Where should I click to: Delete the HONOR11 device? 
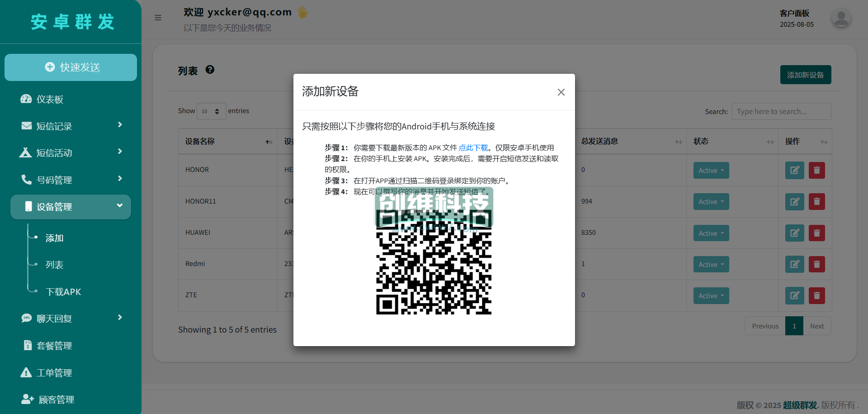pyautogui.click(x=816, y=201)
